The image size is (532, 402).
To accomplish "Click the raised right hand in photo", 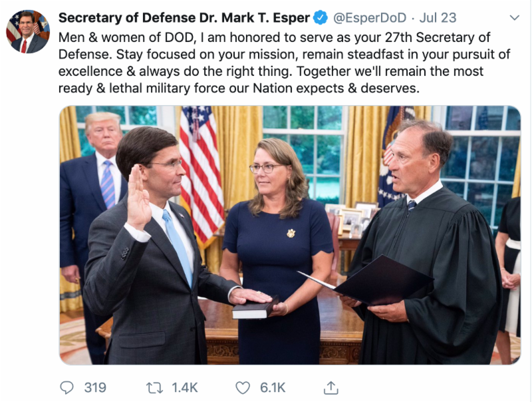I will coord(138,196).
